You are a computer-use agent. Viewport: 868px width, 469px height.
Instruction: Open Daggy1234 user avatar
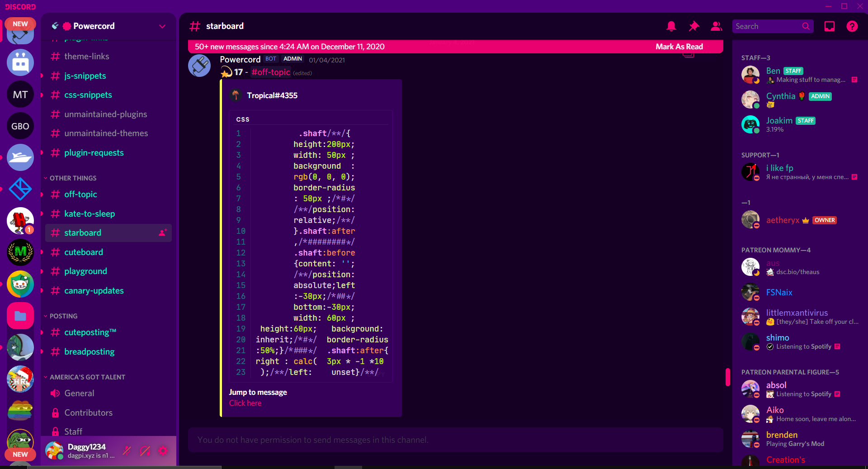(x=54, y=450)
